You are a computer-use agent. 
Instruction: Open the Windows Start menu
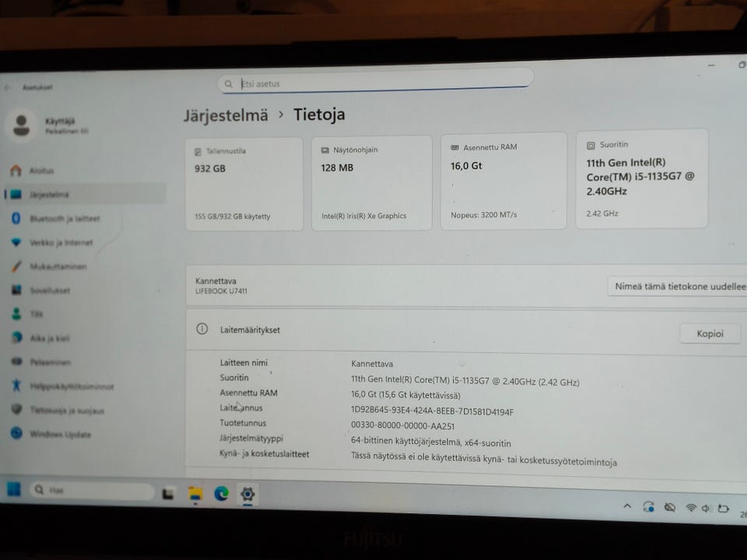point(14,489)
